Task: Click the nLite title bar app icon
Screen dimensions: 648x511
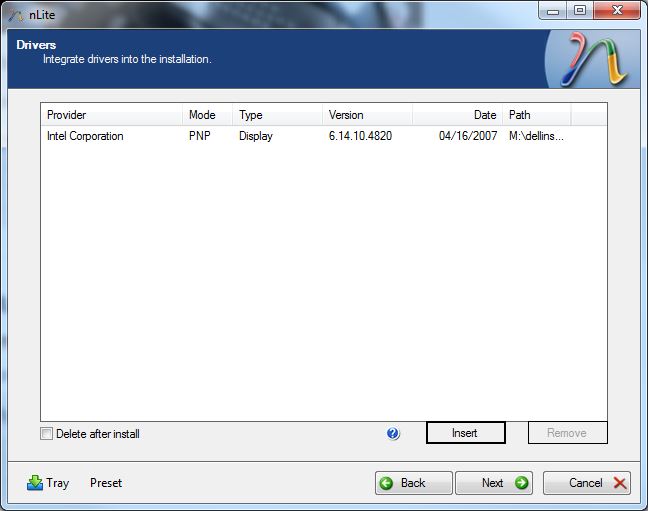Action: coord(17,15)
